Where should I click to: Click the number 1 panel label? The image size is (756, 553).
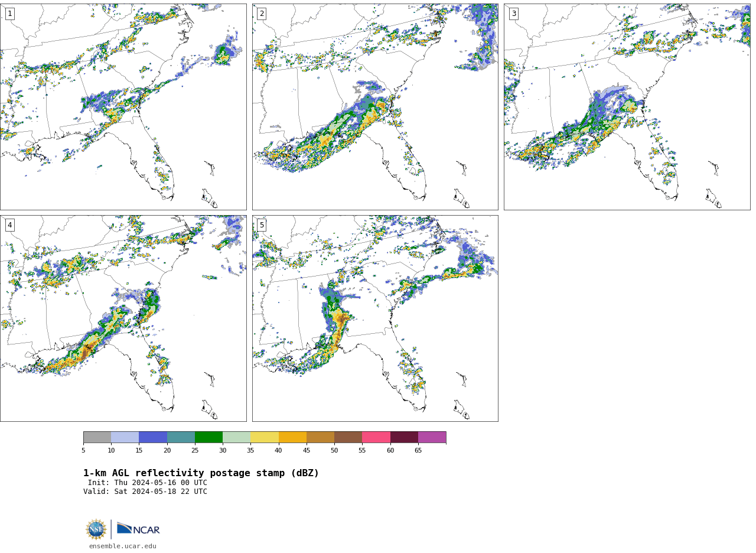pyautogui.click(x=9, y=14)
